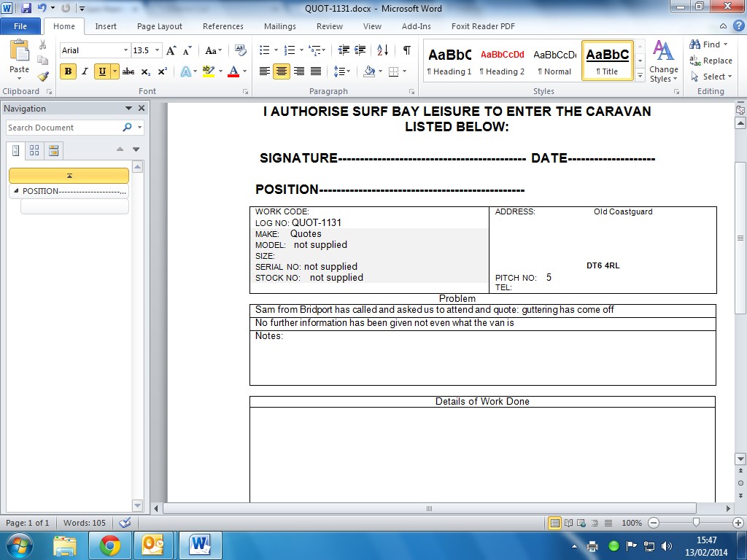Click the Undo arrow icon
Screen dimensions: 747x560
pyautogui.click(x=42, y=8)
